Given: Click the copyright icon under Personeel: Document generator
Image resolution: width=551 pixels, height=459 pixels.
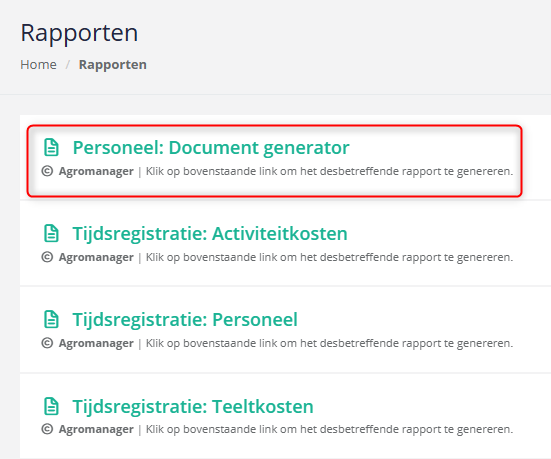Looking at the screenshot, I should point(47,171).
